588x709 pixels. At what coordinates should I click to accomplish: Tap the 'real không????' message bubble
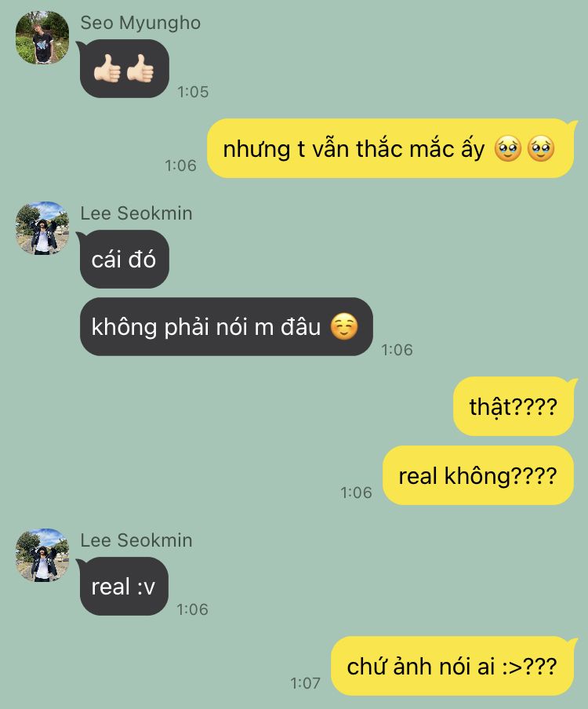478,475
